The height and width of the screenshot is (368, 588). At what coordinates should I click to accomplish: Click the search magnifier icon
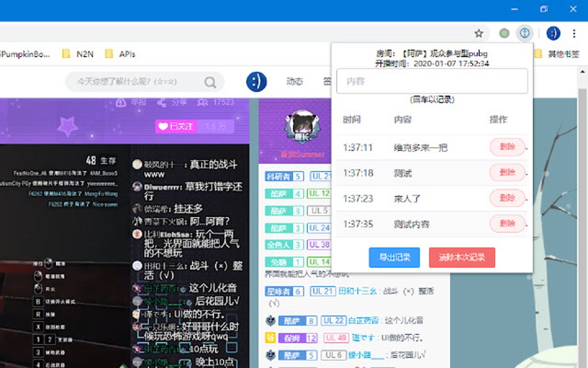[210, 82]
